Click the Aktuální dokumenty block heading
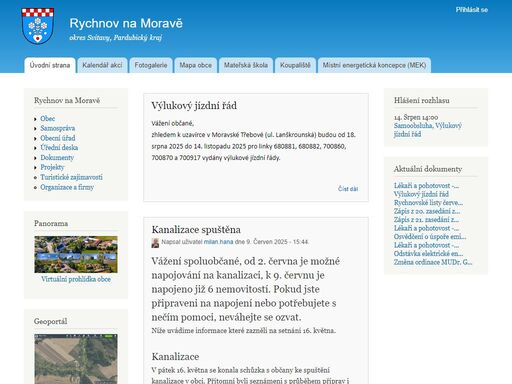The image size is (512, 384). tap(428, 169)
